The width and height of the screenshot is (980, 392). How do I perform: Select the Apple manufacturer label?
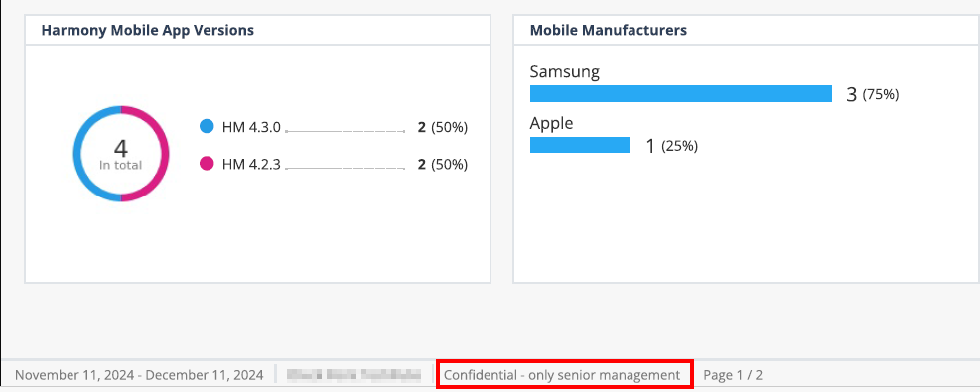[551, 124]
